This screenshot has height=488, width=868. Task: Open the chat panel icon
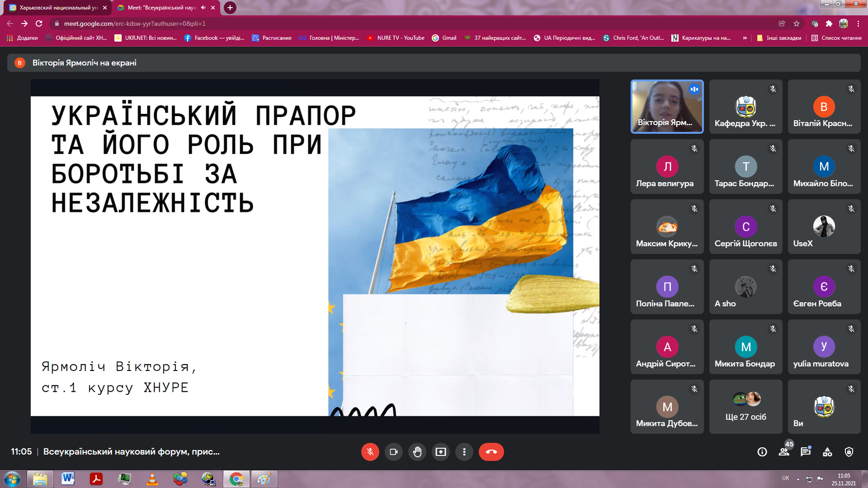click(x=806, y=452)
